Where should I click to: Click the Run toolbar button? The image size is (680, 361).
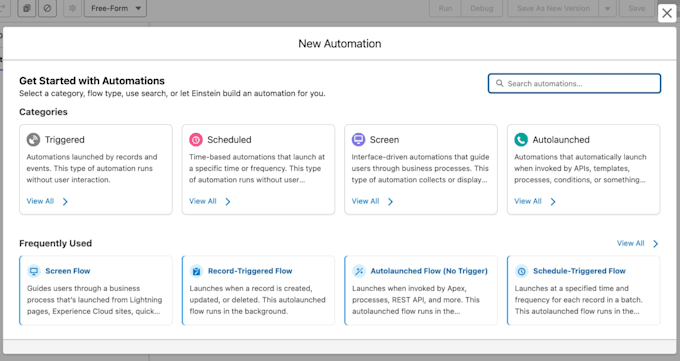(445, 8)
